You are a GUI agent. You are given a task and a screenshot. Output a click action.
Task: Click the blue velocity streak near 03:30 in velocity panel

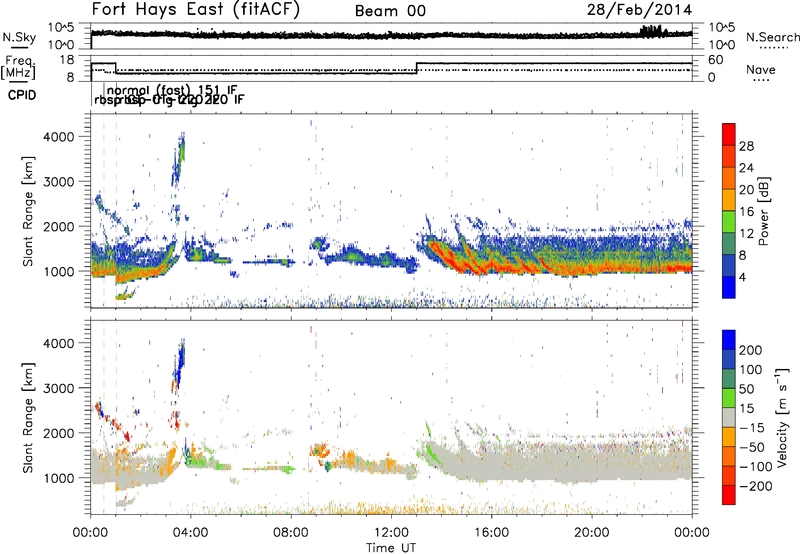coord(179,365)
